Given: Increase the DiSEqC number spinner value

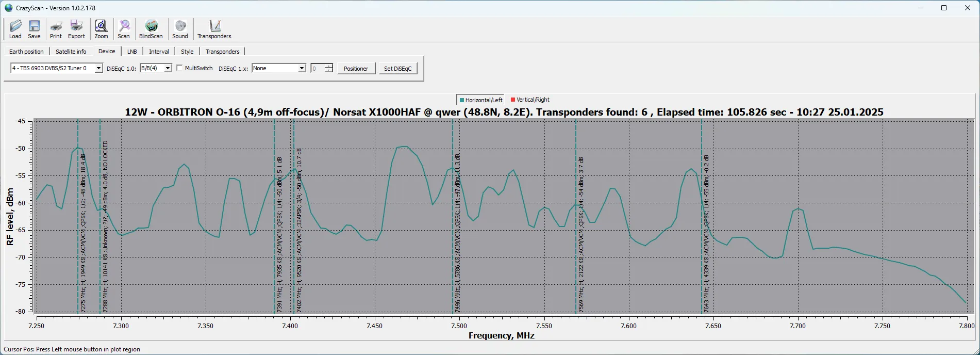Looking at the screenshot, I should (329, 66).
